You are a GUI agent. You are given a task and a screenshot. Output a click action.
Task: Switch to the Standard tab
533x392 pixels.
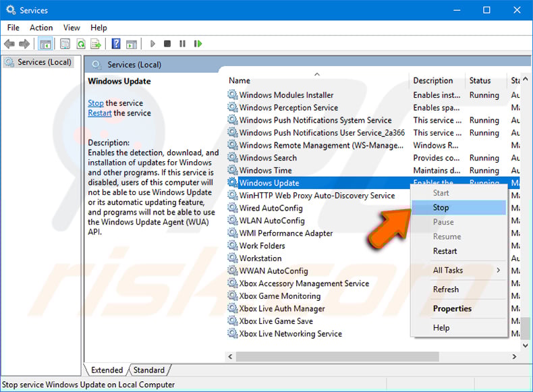pos(149,370)
